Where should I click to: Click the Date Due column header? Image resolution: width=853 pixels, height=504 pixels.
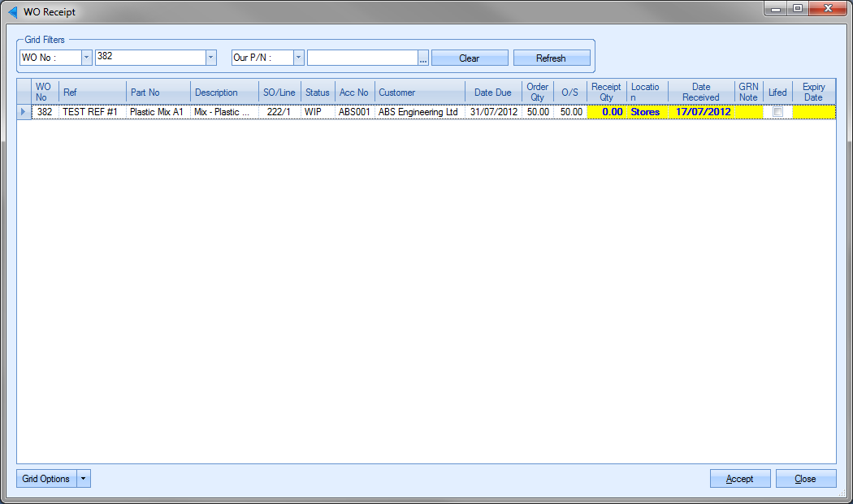click(492, 93)
